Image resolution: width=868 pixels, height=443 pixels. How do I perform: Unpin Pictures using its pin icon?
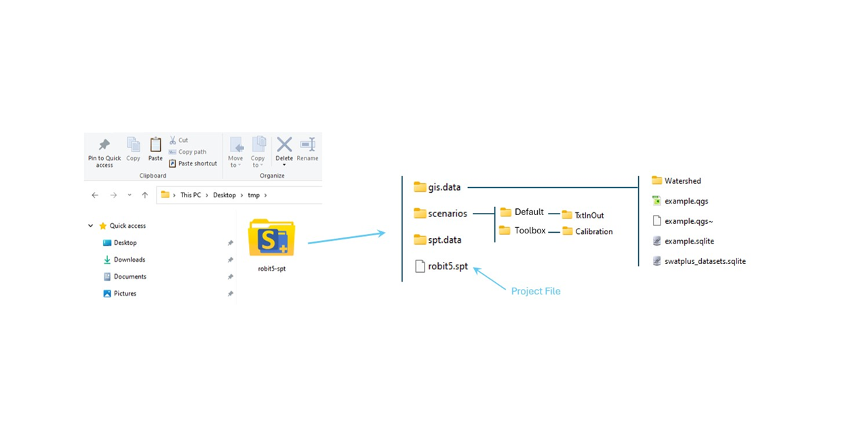231,294
